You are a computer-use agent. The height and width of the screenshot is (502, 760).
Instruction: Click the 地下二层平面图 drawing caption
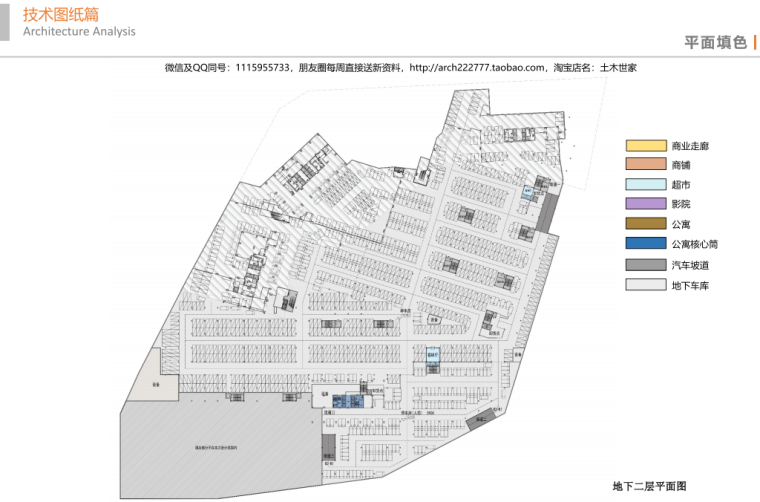pos(649,485)
